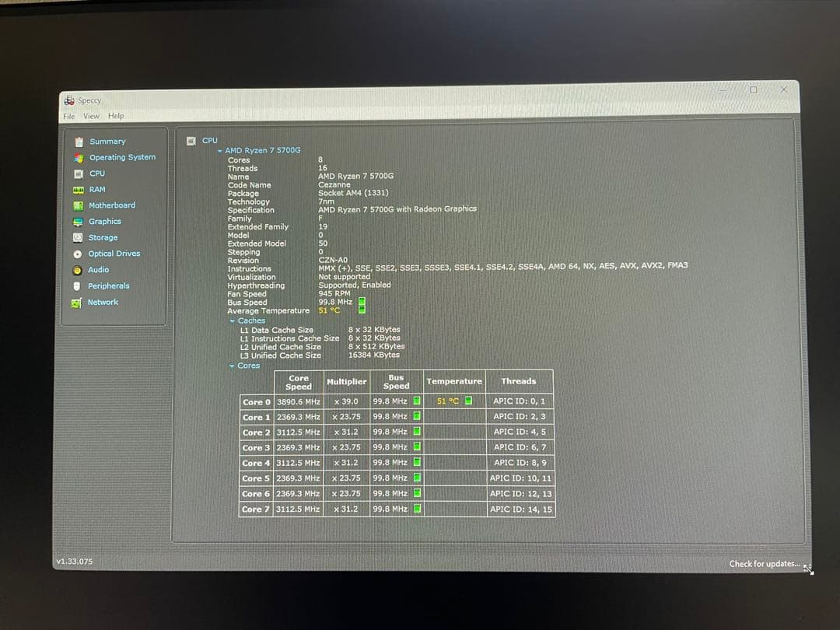Image resolution: width=840 pixels, height=630 pixels.
Task: Open the View menu
Action: point(91,115)
